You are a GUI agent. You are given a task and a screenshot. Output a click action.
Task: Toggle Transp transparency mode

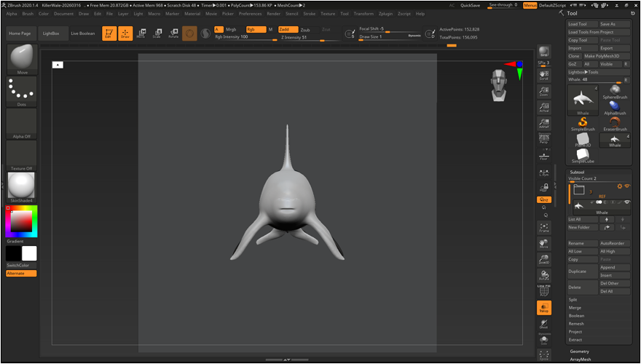point(543,307)
